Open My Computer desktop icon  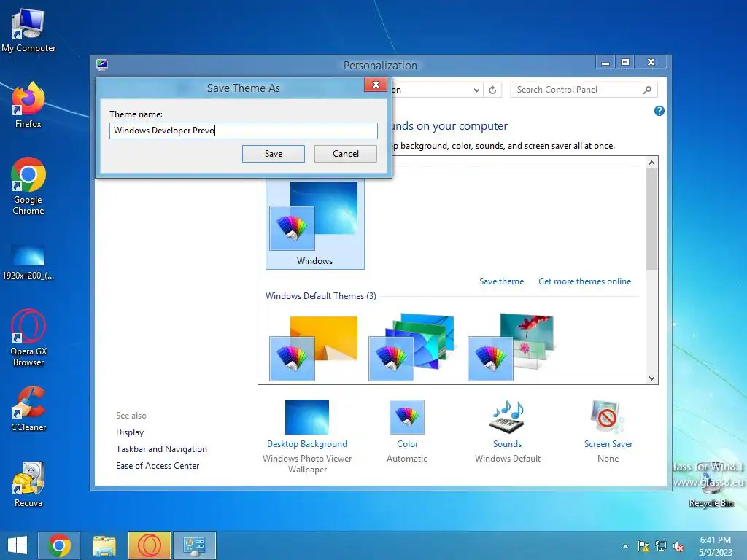point(28,31)
